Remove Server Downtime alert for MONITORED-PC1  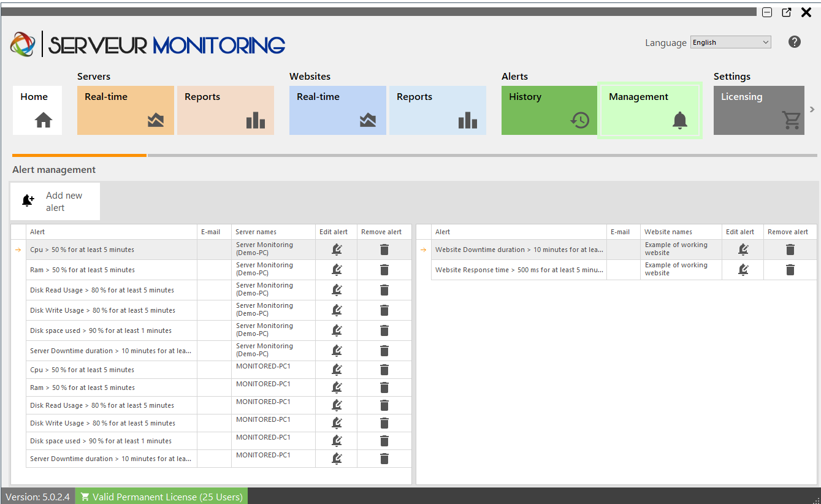point(384,459)
